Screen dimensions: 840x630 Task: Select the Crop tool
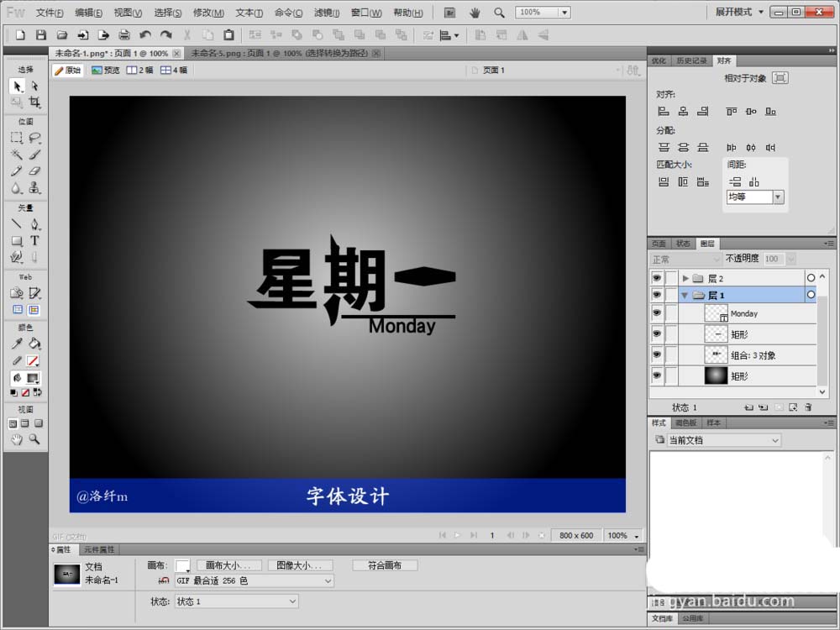tap(34, 102)
